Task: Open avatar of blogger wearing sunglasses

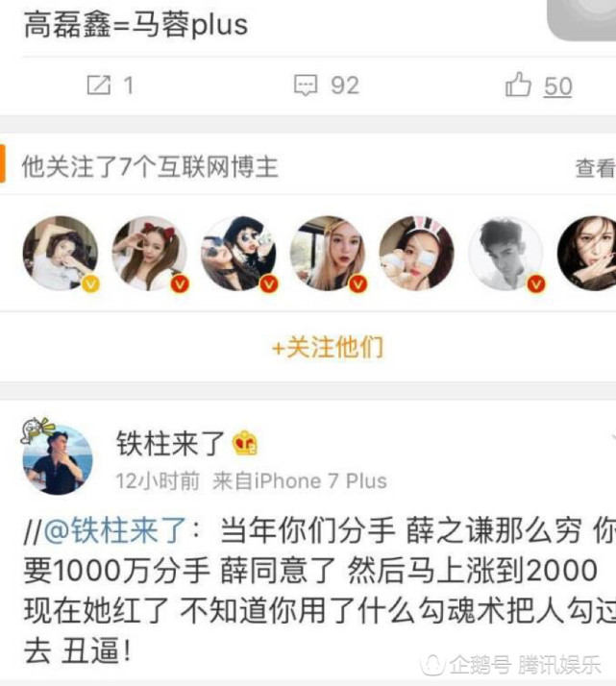Action: [x=239, y=253]
